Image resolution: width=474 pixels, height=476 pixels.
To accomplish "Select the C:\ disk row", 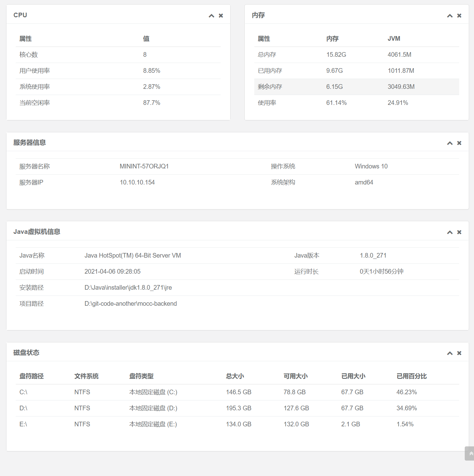I will pos(216,392).
